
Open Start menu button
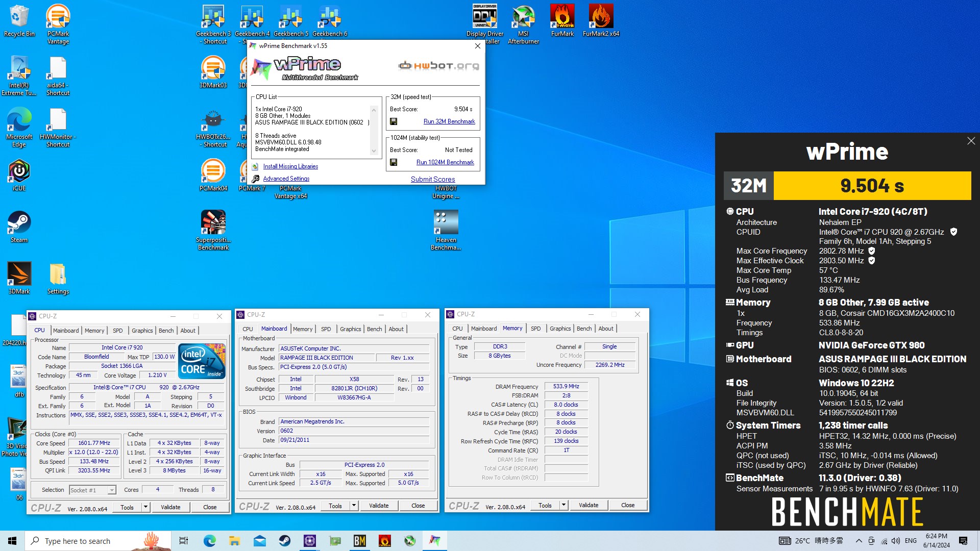12,541
